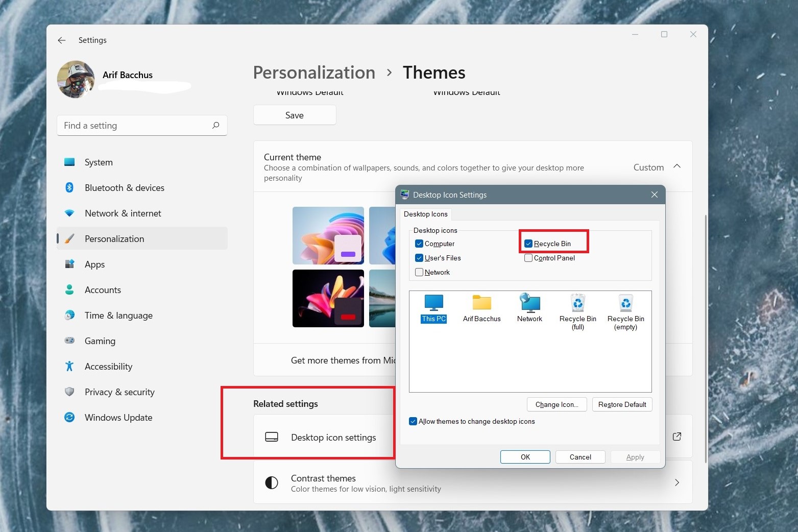Click the Contrast themes half-circle icon
Image resolution: width=798 pixels, height=532 pixels.
coord(272,482)
